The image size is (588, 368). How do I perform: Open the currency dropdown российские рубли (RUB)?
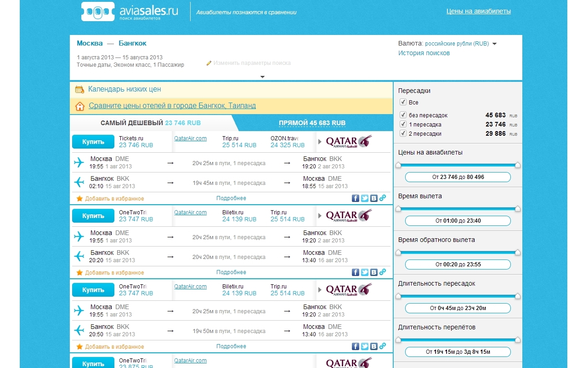point(461,44)
